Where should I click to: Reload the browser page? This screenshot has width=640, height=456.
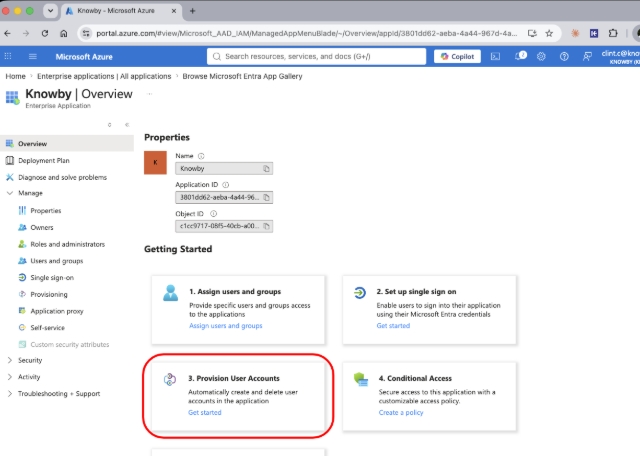coord(45,33)
